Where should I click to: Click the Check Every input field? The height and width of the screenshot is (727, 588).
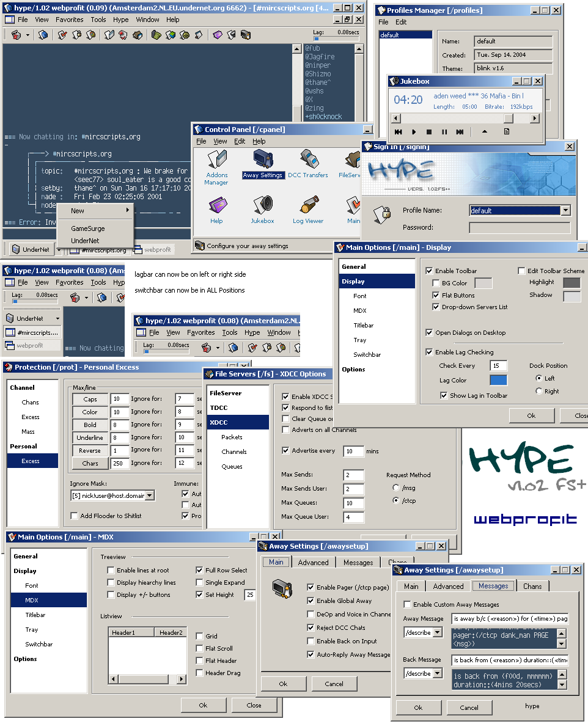pyautogui.click(x=499, y=365)
